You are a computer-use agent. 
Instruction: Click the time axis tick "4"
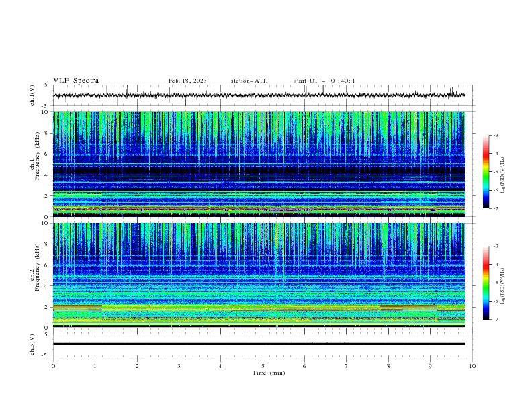click(x=220, y=366)
